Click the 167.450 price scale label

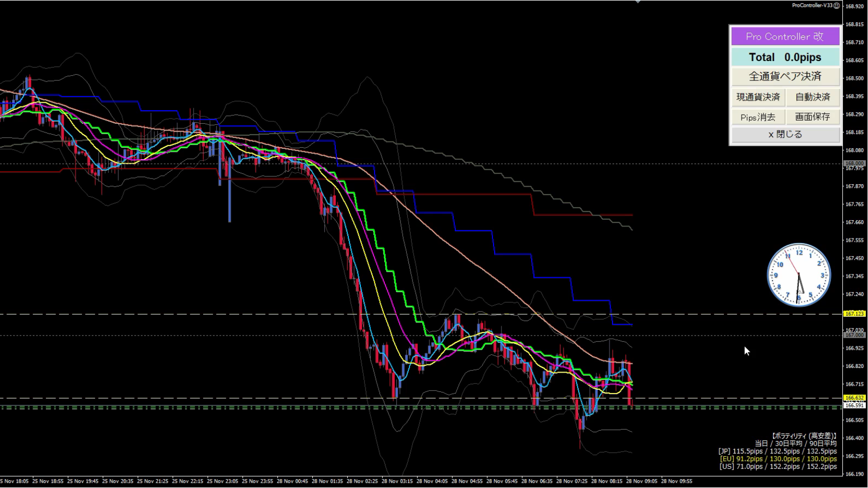point(854,258)
